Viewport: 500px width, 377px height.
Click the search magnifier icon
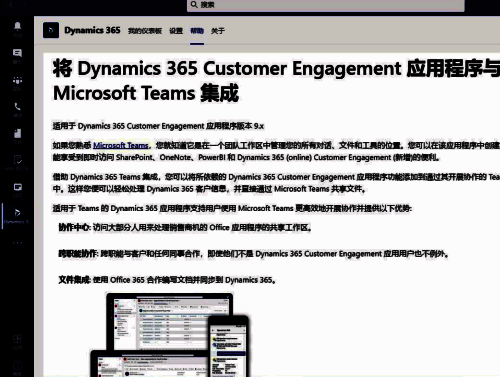tap(194, 5)
